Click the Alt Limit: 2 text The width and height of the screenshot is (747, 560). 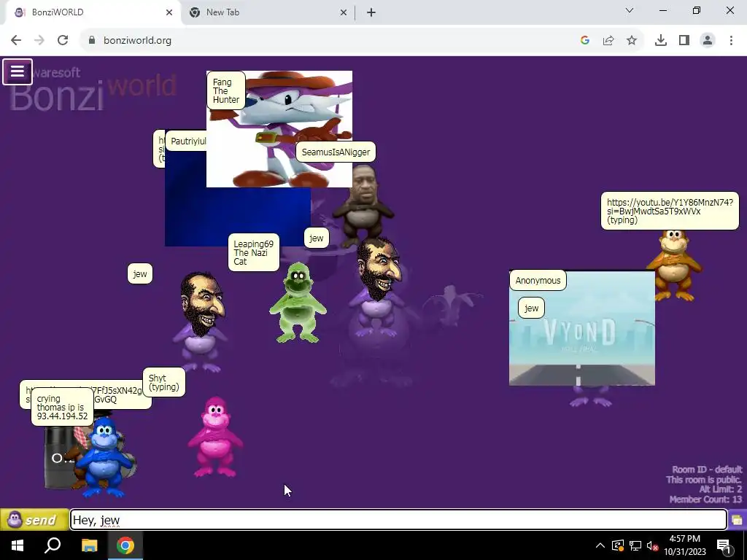coord(720,489)
